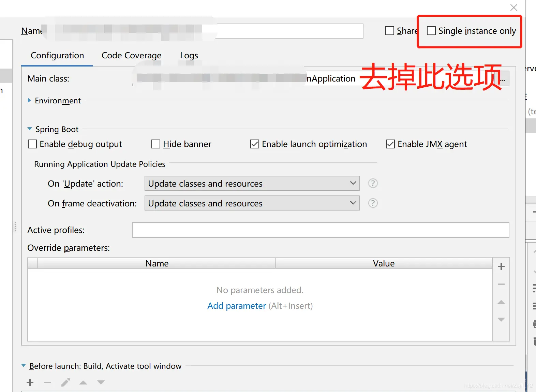Open help for On frame deactivation
536x392 pixels.
[373, 203]
